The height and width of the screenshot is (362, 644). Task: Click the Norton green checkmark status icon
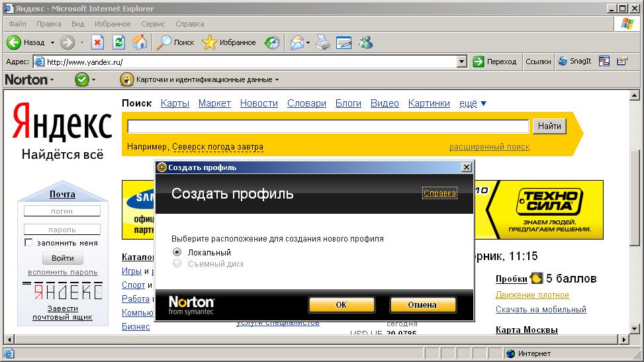(81, 79)
